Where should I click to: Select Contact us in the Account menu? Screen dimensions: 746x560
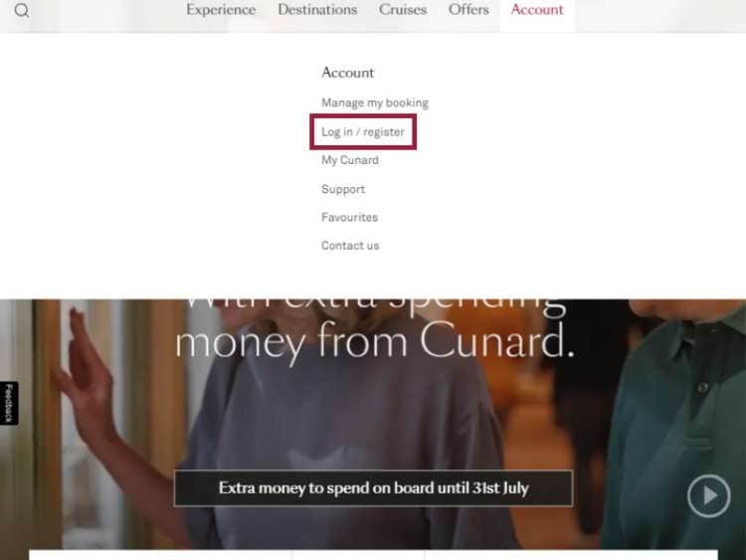(350, 246)
